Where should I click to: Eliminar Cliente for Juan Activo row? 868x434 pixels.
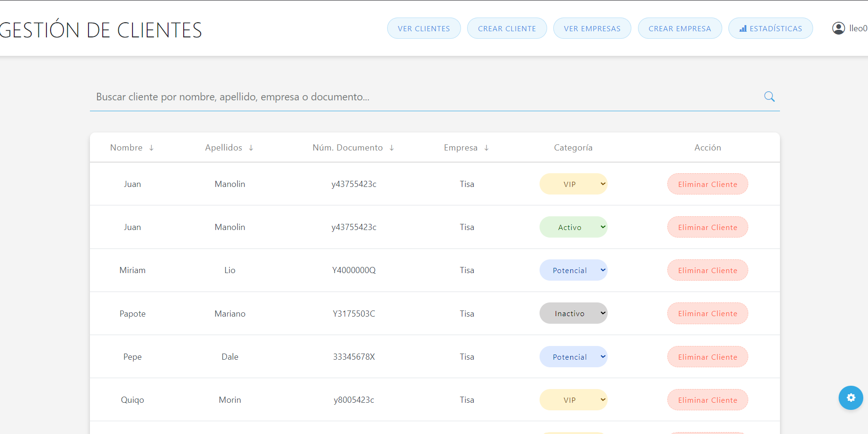click(708, 227)
